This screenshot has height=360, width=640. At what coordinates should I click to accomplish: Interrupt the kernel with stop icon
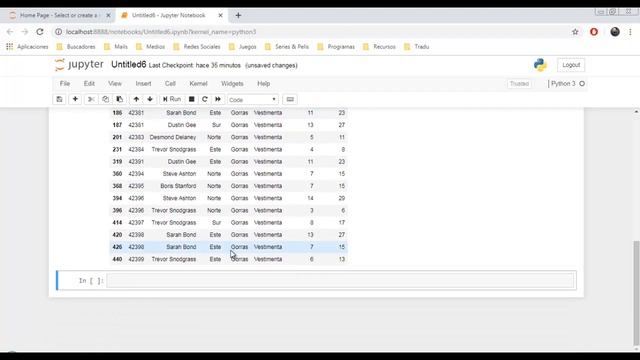coord(191,99)
